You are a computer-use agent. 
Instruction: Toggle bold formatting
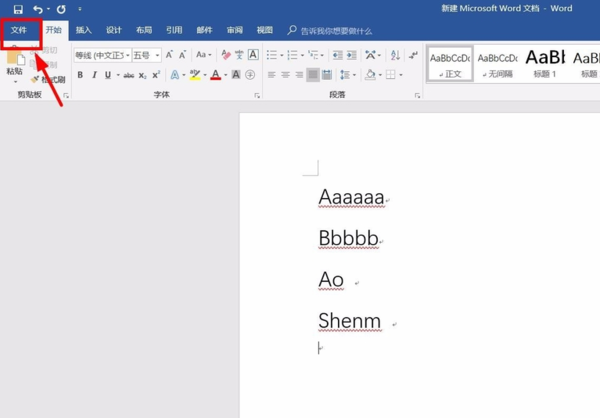coord(80,75)
